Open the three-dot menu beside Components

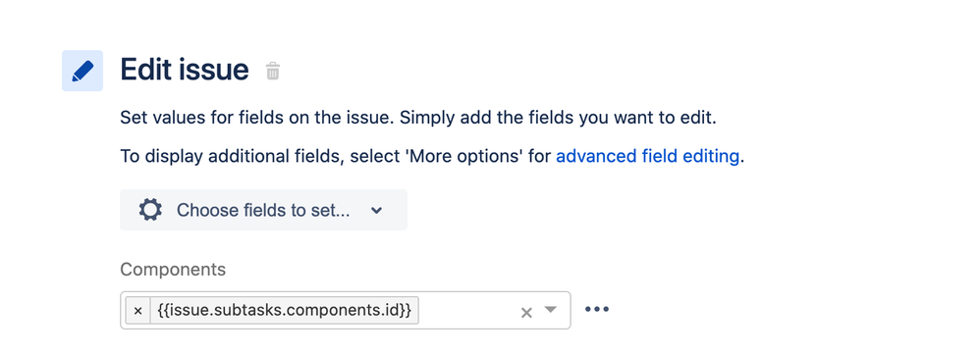597,309
